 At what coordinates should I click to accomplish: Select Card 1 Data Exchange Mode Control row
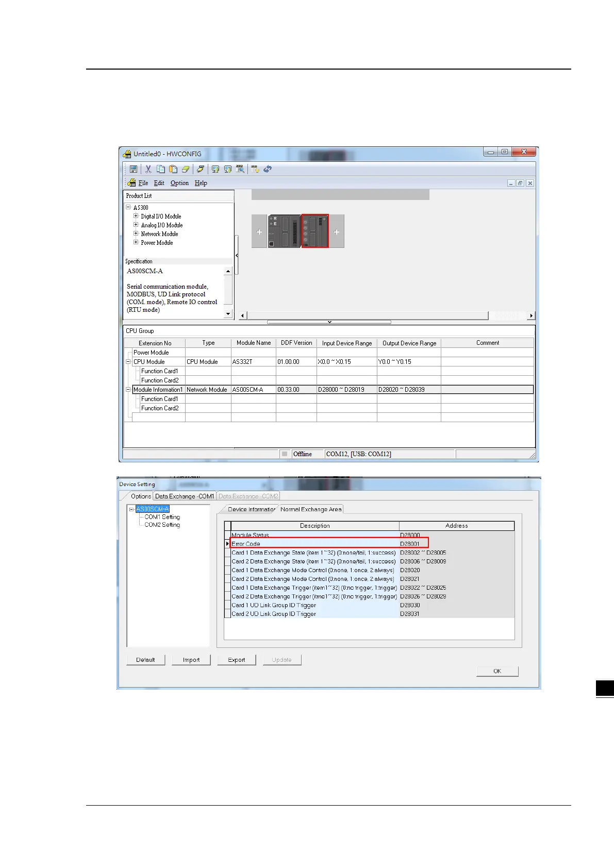[x=369, y=570]
